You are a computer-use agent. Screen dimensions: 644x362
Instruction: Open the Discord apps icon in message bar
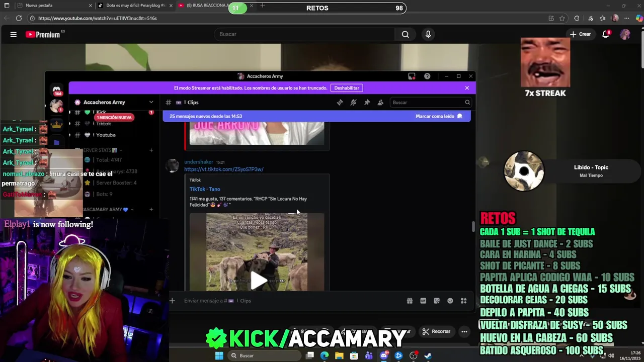point(464,301)
